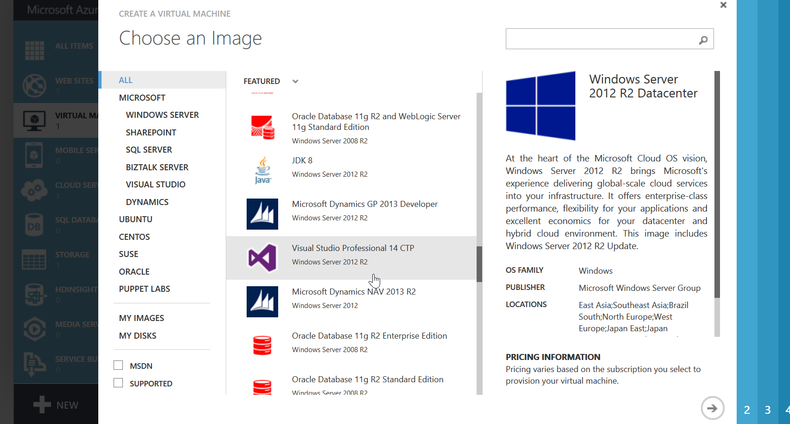
Task: Select the Ubuntu category
Action: point(136,219)
